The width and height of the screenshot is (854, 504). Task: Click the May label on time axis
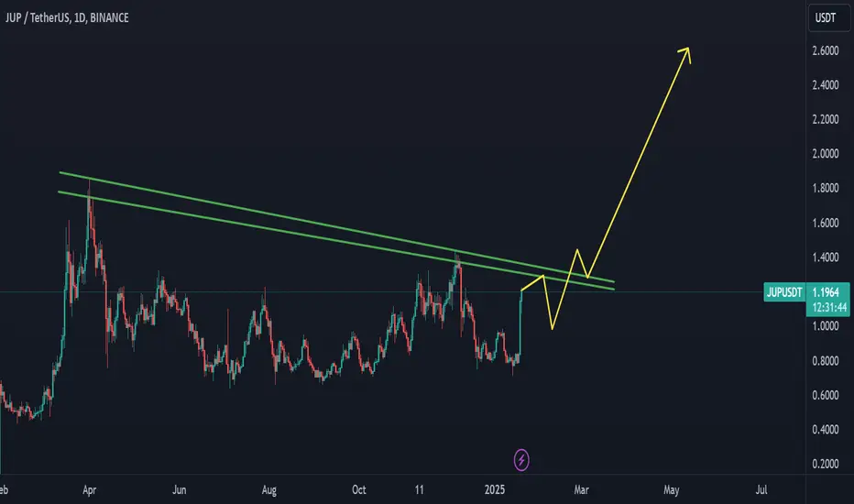coord(671,490)
